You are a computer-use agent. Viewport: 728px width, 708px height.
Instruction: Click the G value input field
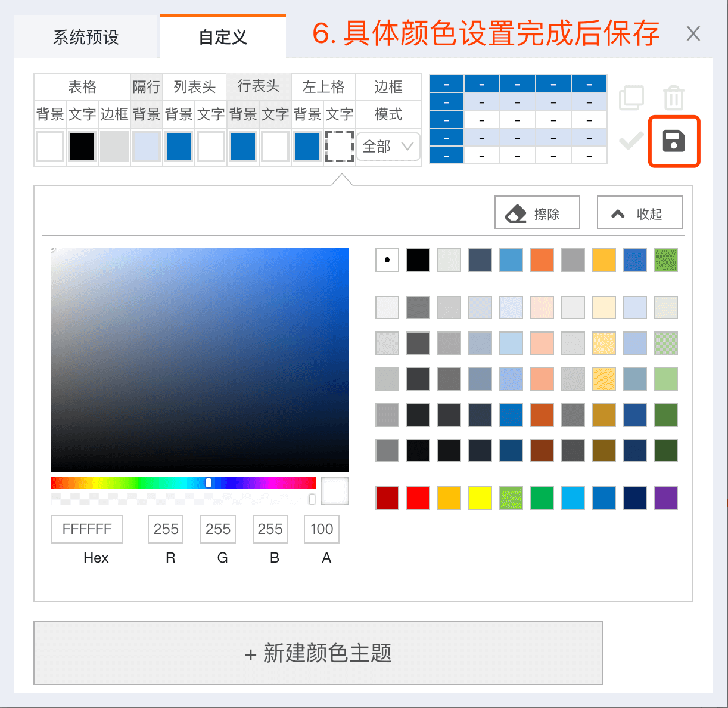(218, 529)
